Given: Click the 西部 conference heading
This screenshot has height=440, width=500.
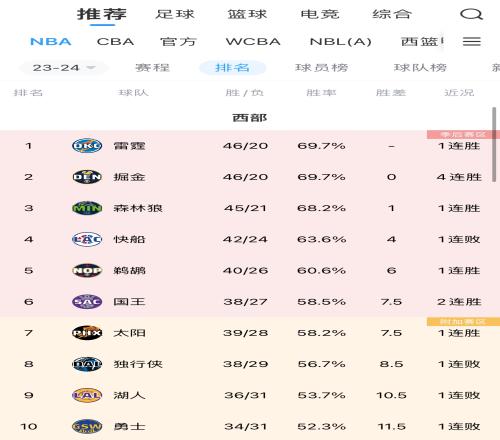Looking at the screenshot, I should (x=250, y=118).
